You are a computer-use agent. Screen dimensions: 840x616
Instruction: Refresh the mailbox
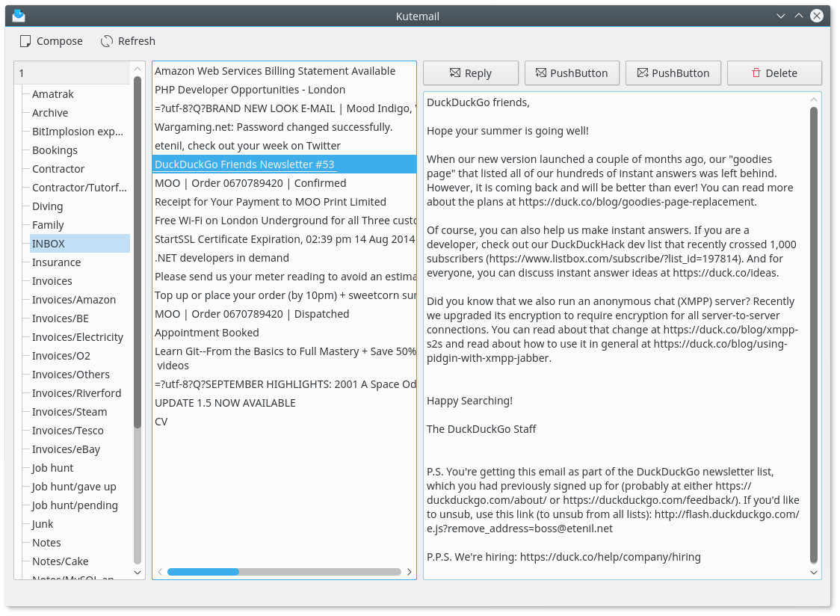[x=128, y=41]
